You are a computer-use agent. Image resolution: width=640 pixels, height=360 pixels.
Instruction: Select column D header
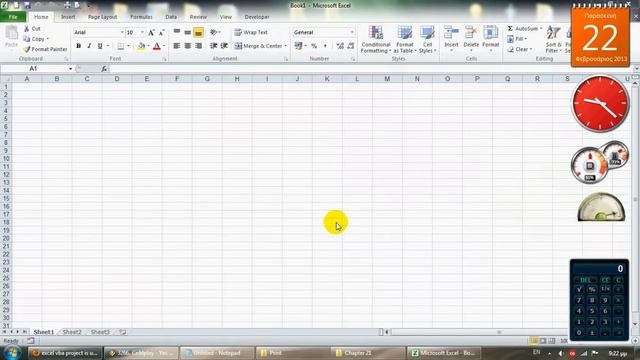tap(117, 79)
